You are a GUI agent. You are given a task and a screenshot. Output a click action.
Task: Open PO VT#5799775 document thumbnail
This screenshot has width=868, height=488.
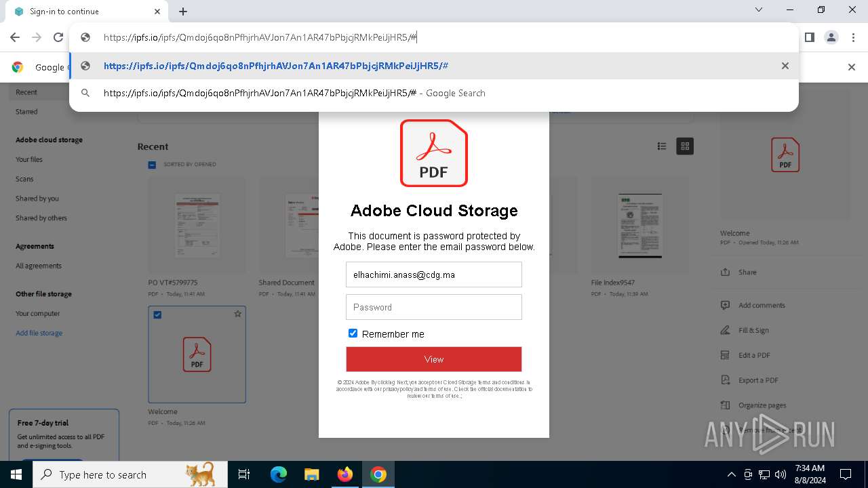point(197,226)
